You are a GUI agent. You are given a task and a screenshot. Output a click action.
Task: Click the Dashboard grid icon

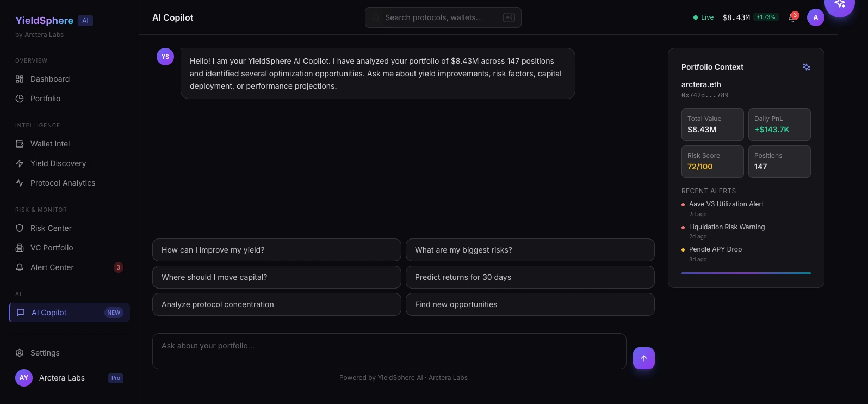tap(20, 79)
